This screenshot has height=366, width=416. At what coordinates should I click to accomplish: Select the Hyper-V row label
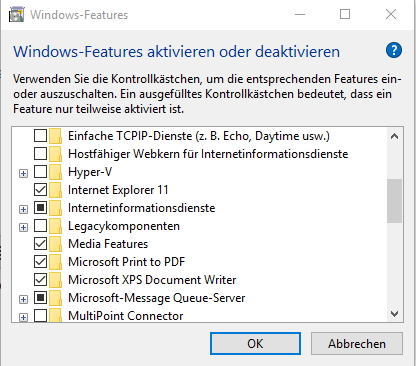point(90,172)
